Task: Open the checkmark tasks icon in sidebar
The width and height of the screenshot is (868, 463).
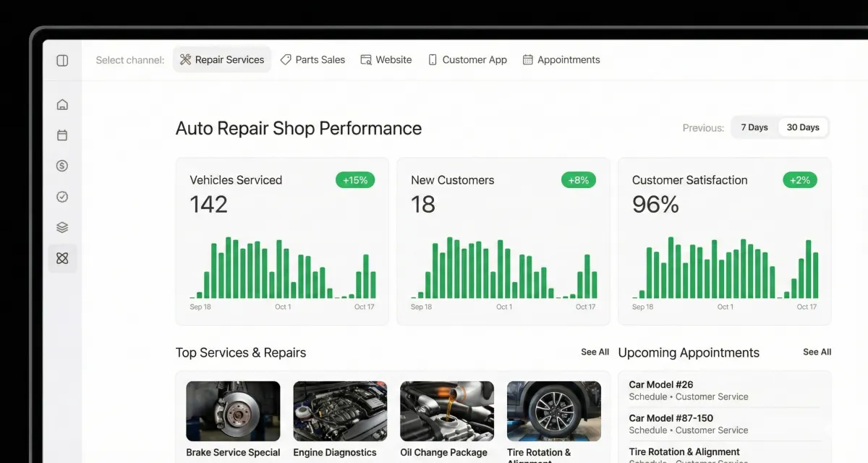Action: point(62,196)
